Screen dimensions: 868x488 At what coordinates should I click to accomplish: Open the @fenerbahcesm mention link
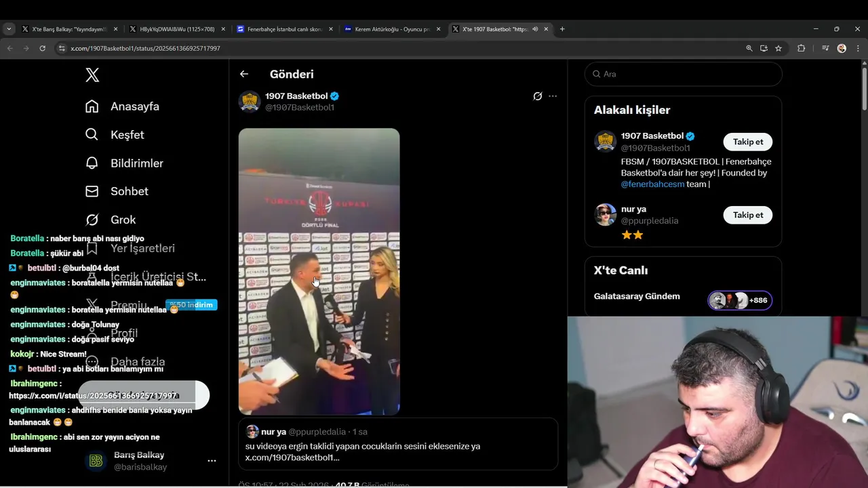coord(652,184)
